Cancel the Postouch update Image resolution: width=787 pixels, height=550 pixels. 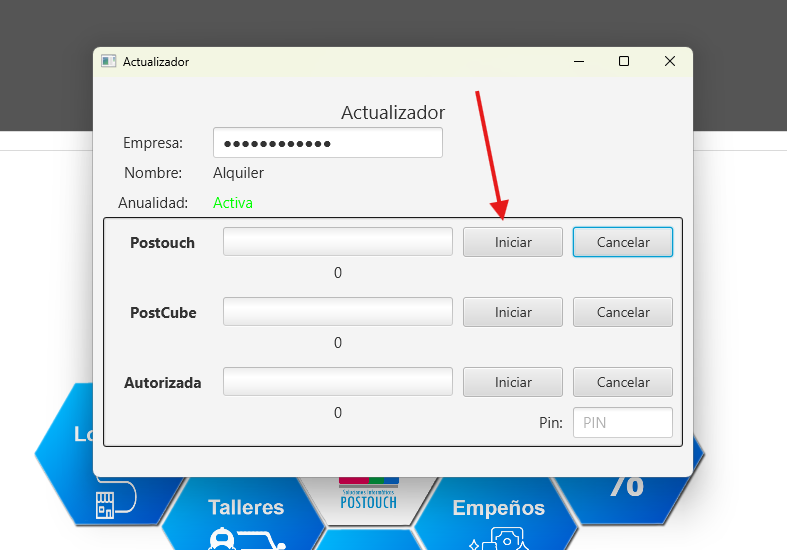pos(622,242)
